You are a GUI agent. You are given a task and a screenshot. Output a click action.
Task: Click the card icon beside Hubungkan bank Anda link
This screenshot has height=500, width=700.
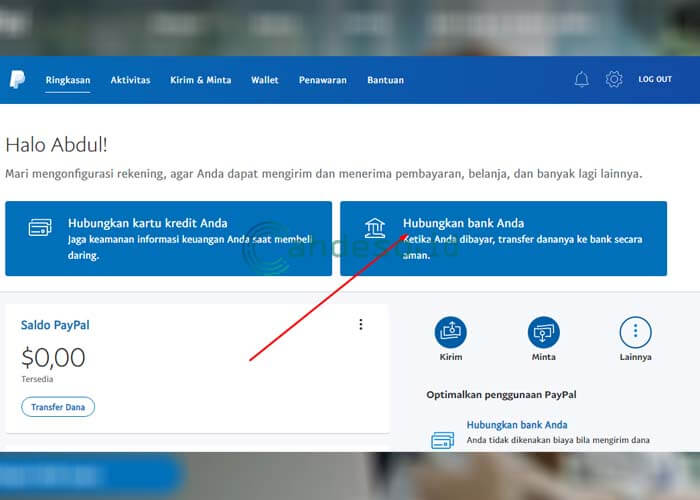click(442, 440)
